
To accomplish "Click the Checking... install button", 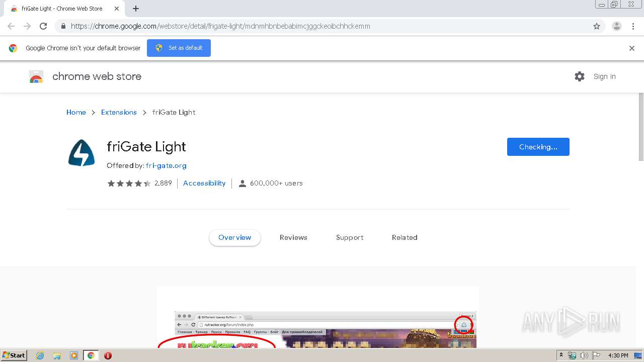I will coord(538,147).
